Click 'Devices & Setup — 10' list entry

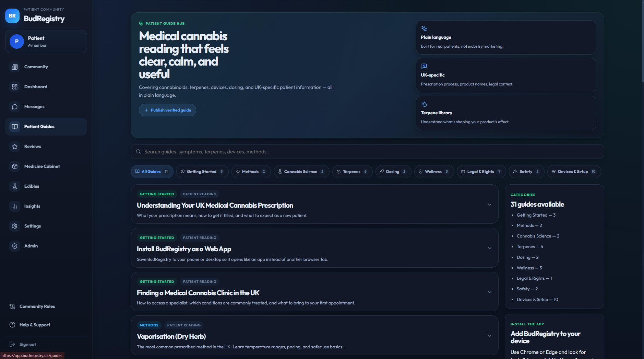click(x=537, y=300)
